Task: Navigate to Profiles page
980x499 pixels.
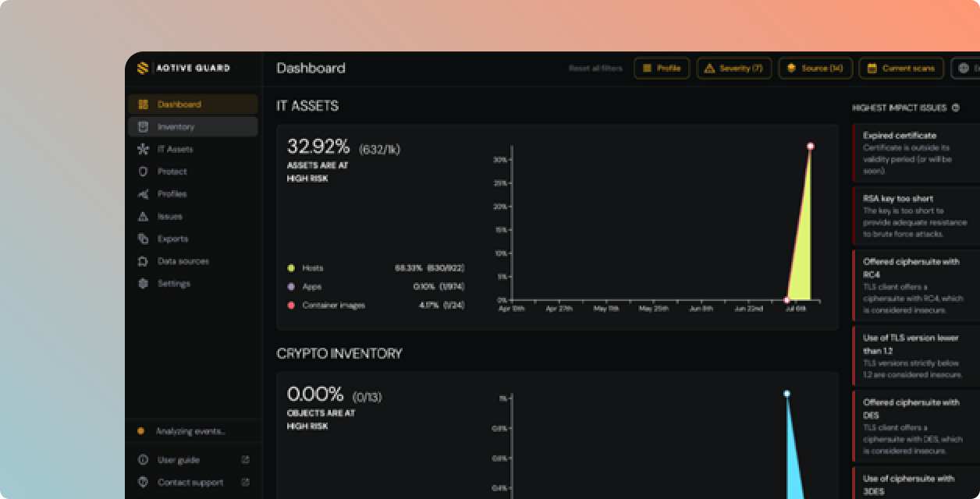Action: coord(193,194)
